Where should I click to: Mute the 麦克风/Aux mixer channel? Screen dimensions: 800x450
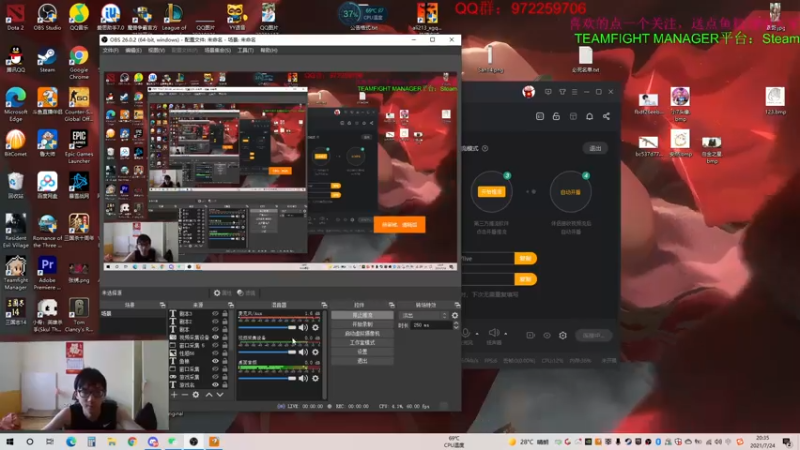303,327
